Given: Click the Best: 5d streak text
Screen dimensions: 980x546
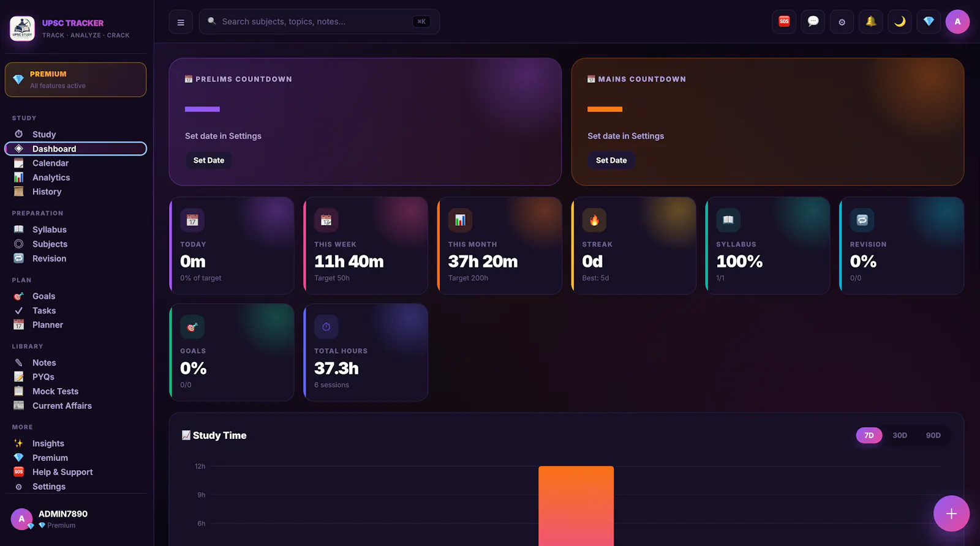Looking at the screenshot, I should 595,278.
